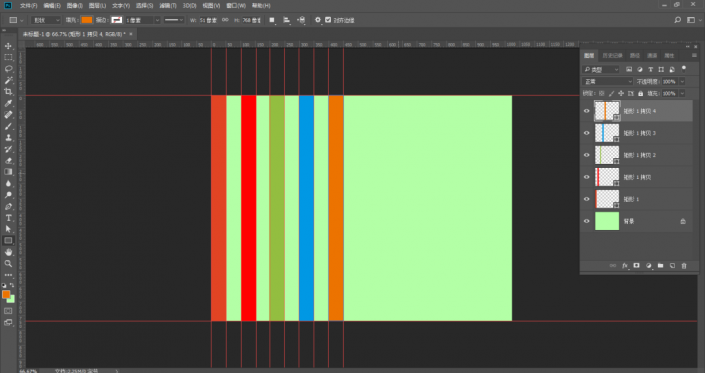
Task: Open the layer filter type dropdown (类型)
Action: tap(601, 70)
